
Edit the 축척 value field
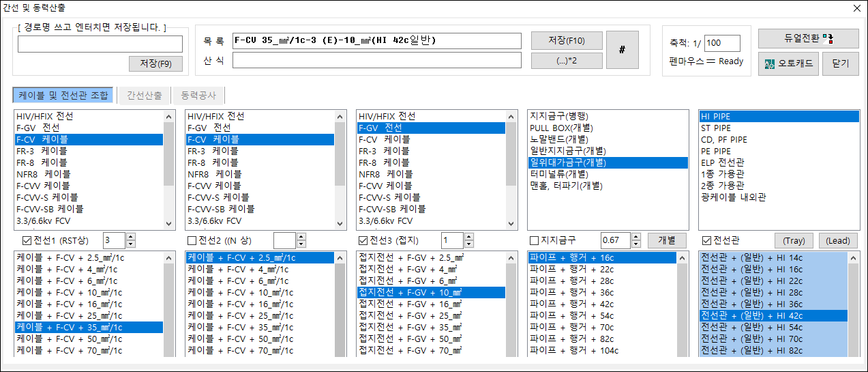722,43
